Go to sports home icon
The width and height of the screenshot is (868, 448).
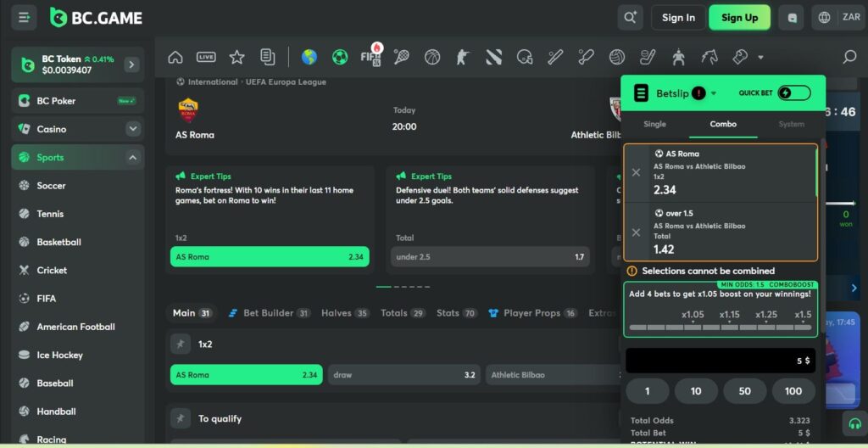point(175,57)
